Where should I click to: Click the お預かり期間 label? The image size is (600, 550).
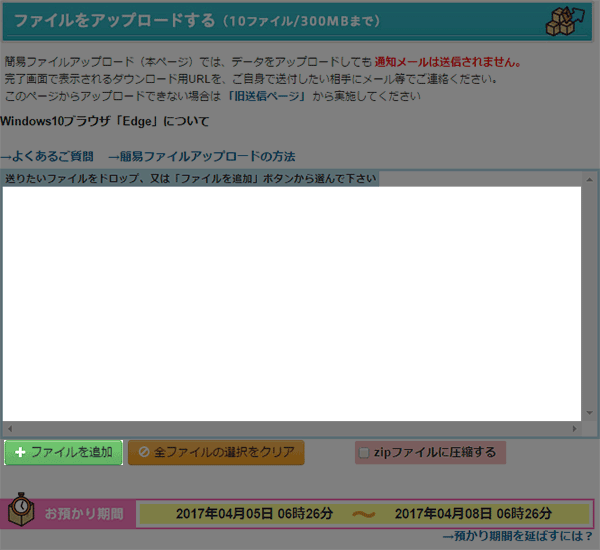point(84,514)
